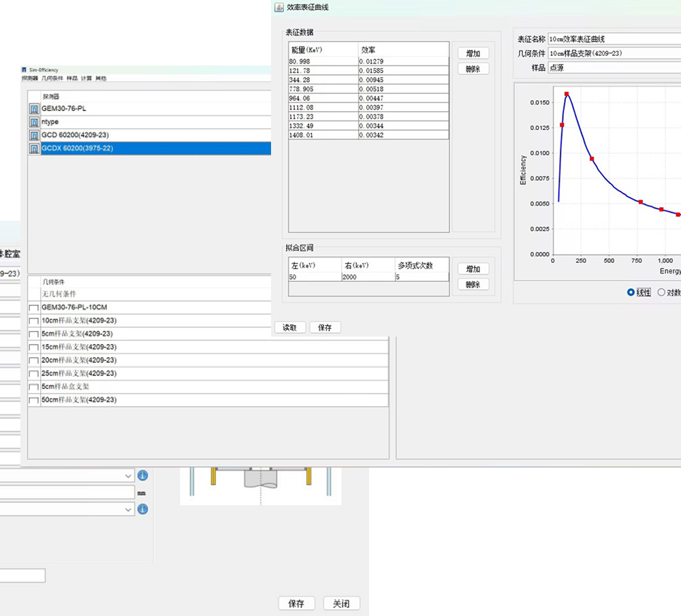Click the 几何条件 field showing 10cm样品支架
Screen dimensions: 681x616
(x=614, y=53)
